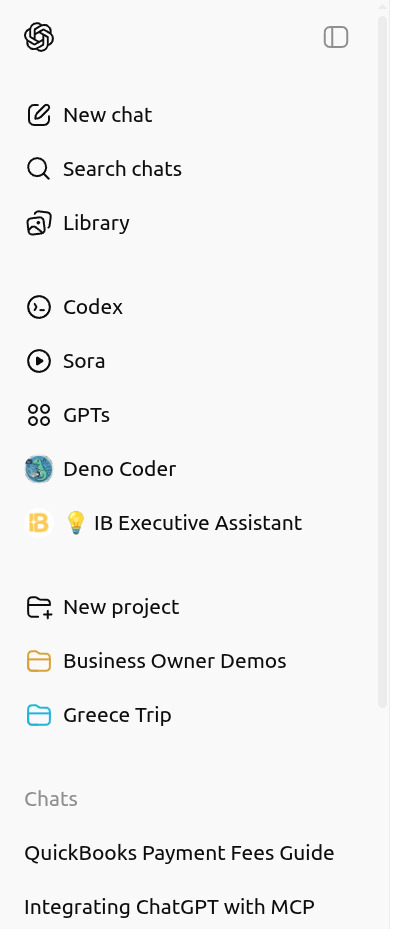This screenshot has width=394, height=929.
Task: Click the blue Greece Trip folder icon
Action: point(39,715)
